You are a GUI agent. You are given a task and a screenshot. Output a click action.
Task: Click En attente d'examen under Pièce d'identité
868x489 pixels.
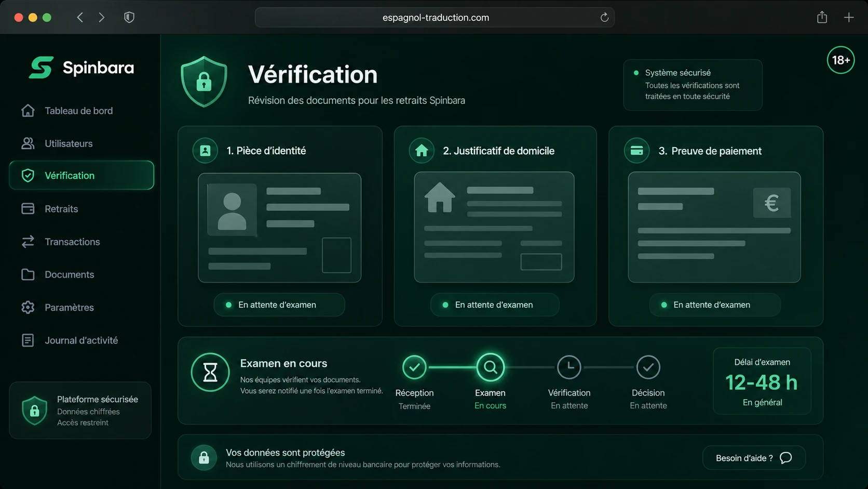pyautogui.click(x=279, y=305)
